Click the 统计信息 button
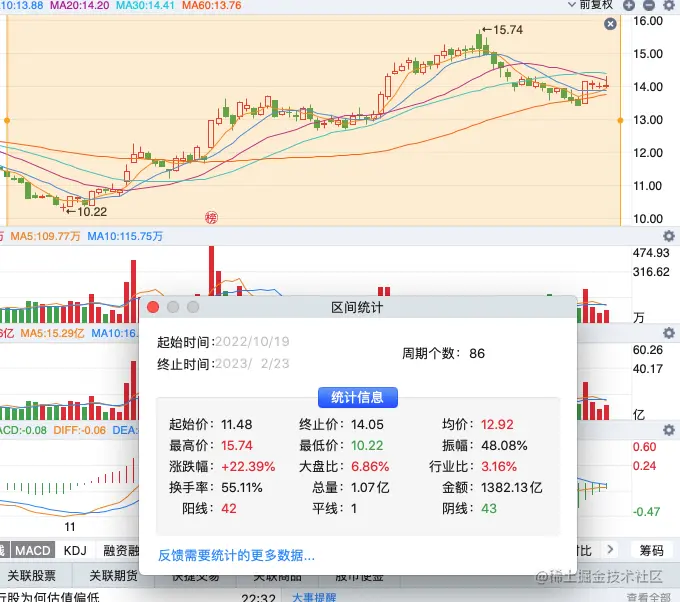The width and height of the screenshot is (680, 602). point(358,397)
